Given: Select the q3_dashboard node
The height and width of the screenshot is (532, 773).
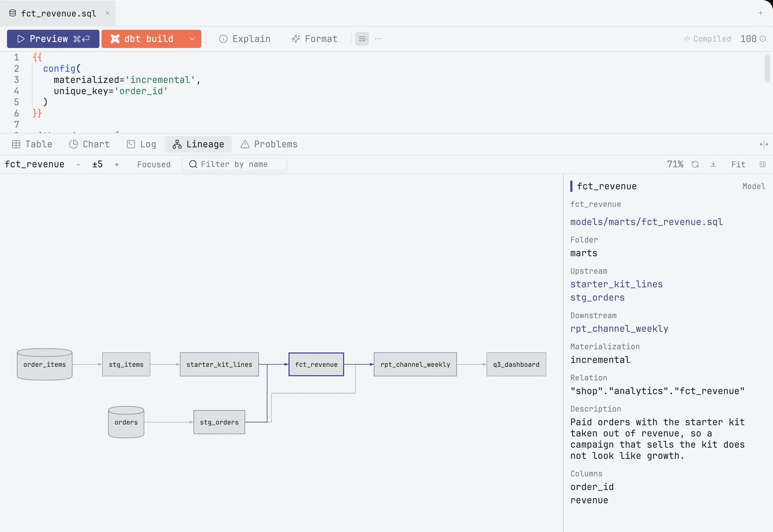Looking at the screenshot, I should pos(516,364).
